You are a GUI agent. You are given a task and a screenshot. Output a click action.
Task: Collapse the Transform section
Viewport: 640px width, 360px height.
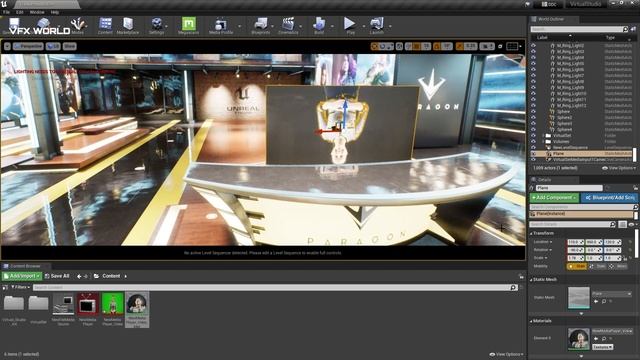click(x=531, y=233)
